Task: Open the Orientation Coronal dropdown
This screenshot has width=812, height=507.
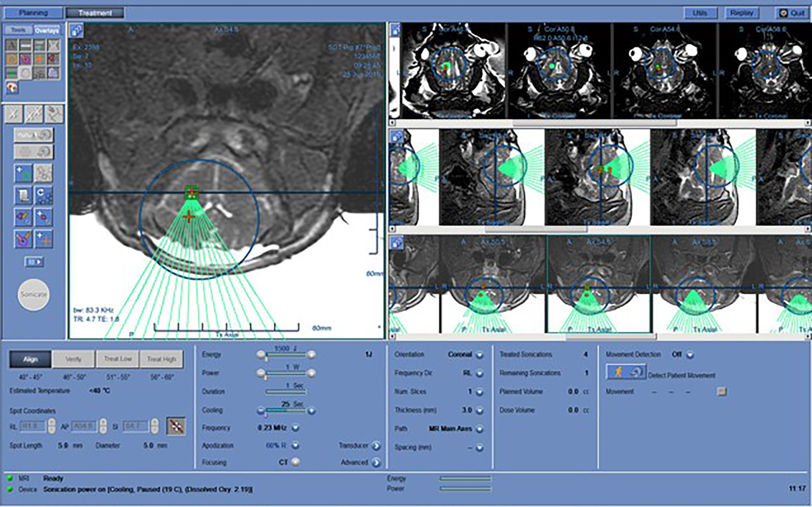Action: pyautogui.click(x=480, y=355)
